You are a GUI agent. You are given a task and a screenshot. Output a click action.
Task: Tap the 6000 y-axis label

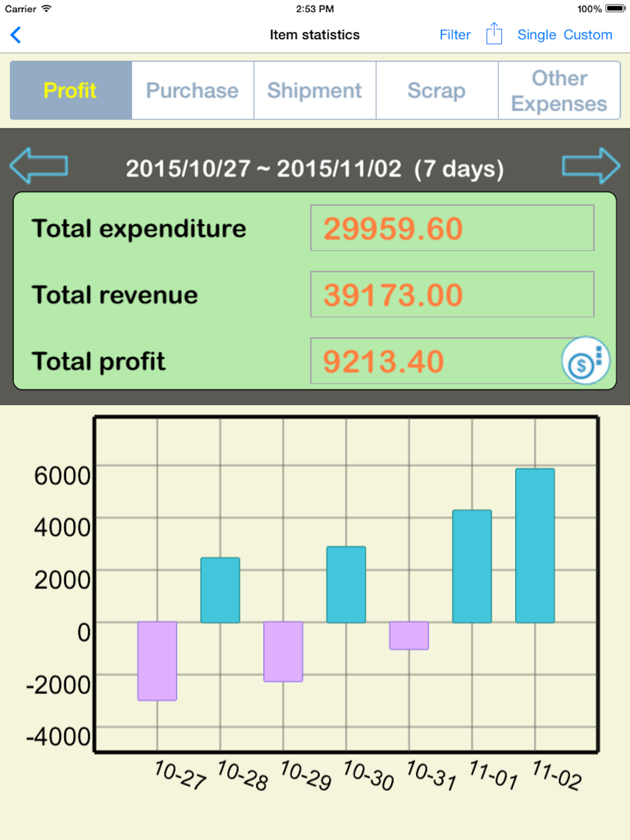tap(62, 475)
